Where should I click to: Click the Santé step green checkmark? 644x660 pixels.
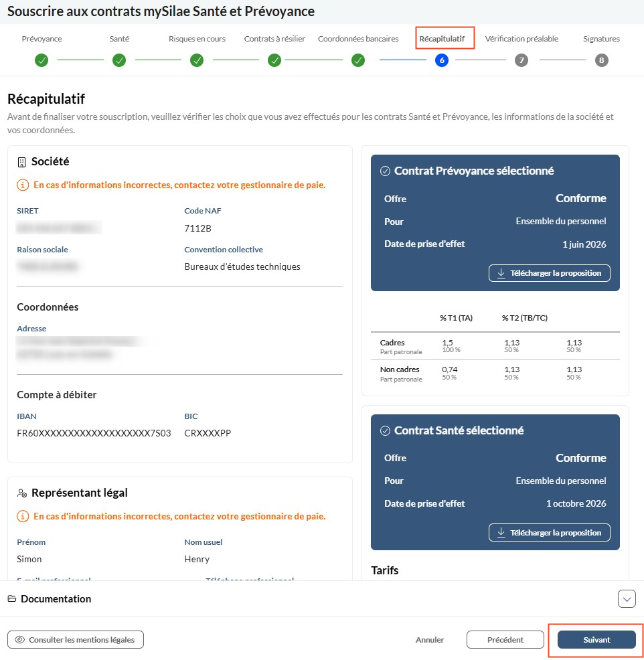coord(119,60)
